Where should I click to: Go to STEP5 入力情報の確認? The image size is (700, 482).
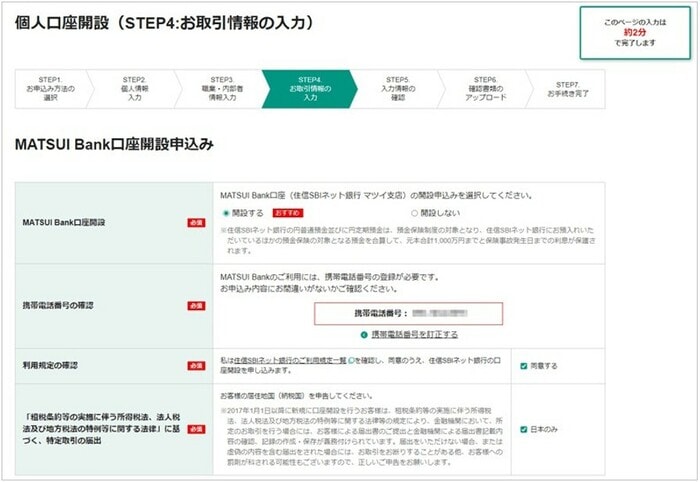[x=398, y=89]
